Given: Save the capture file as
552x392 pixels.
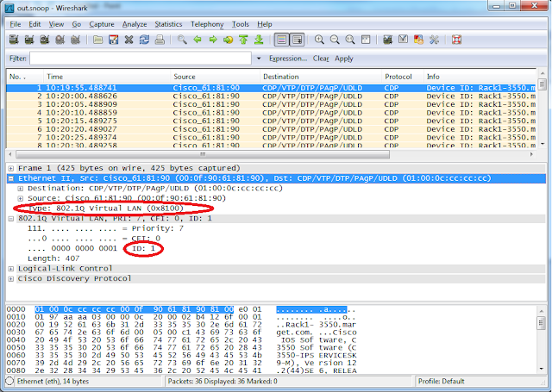Looking at the screenshot, I should click(113, 40).
